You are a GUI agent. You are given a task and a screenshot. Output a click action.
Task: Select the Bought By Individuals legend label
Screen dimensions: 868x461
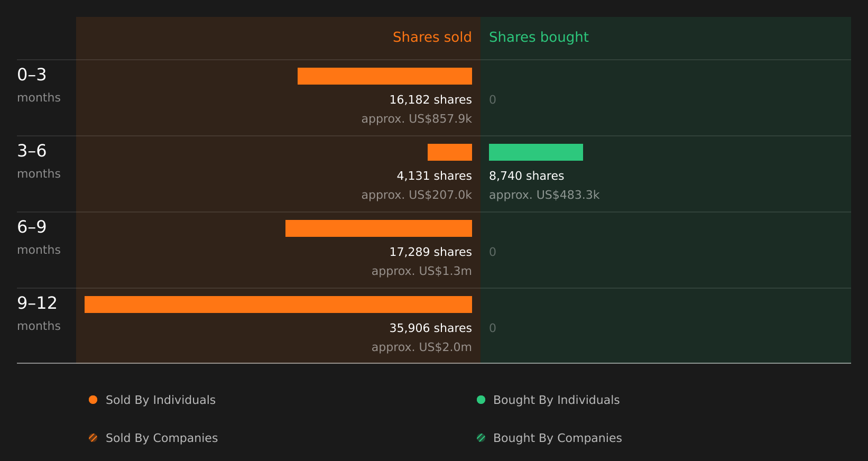(x=557, y=400)
